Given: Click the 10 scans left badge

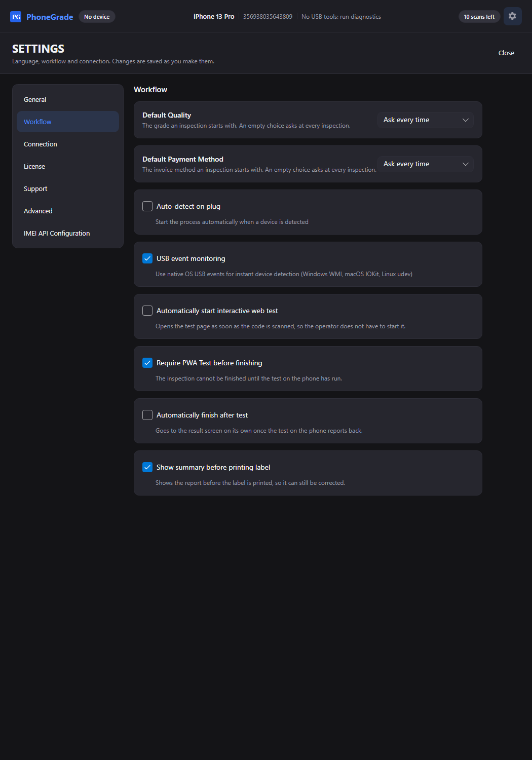Looking at the screenshot, I should (479, 17).
